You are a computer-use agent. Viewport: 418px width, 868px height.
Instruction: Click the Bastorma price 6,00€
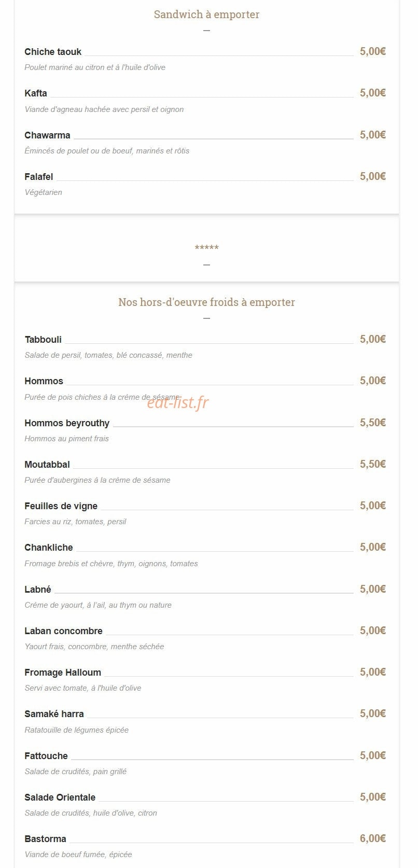373,838
